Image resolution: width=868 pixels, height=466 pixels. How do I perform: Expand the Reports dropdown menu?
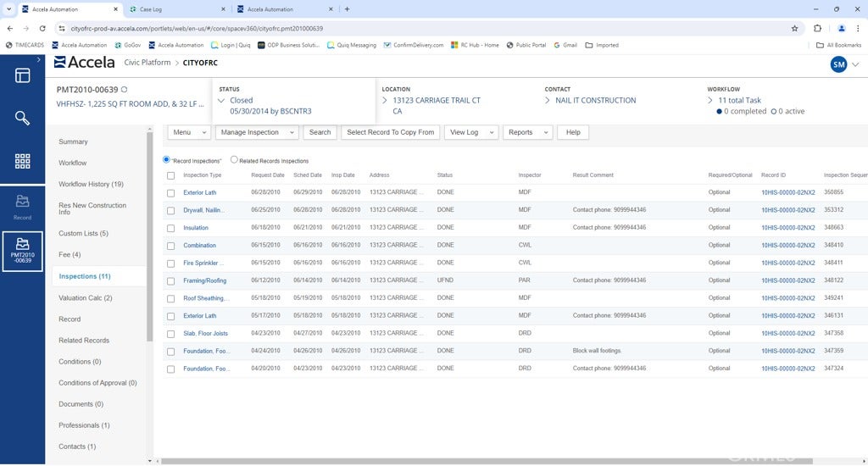point(526,132)
